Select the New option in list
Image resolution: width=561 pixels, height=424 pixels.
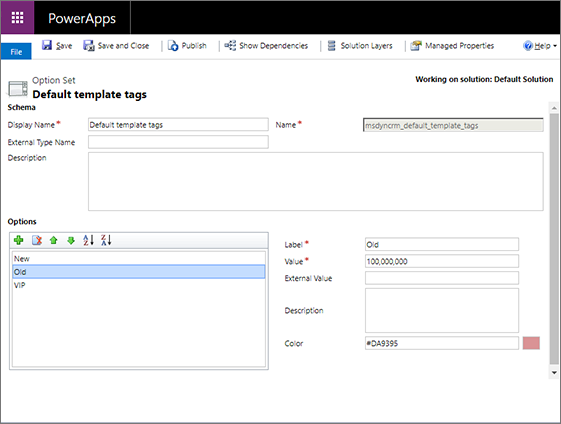(139, 258)
